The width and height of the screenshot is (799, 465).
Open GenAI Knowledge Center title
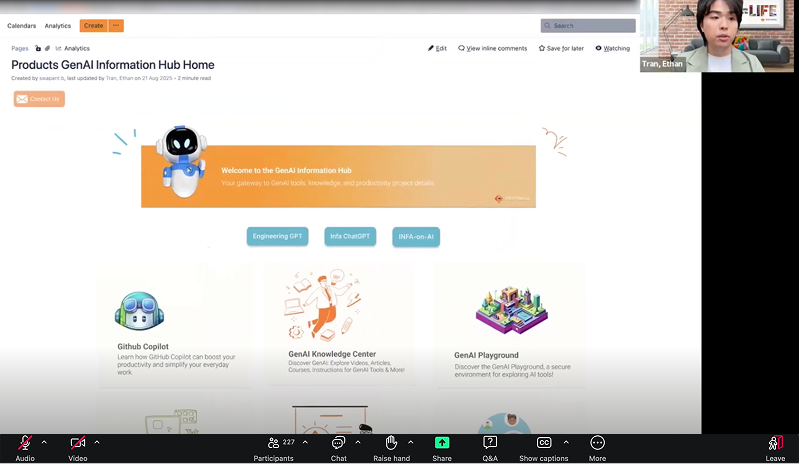point(332,354)
